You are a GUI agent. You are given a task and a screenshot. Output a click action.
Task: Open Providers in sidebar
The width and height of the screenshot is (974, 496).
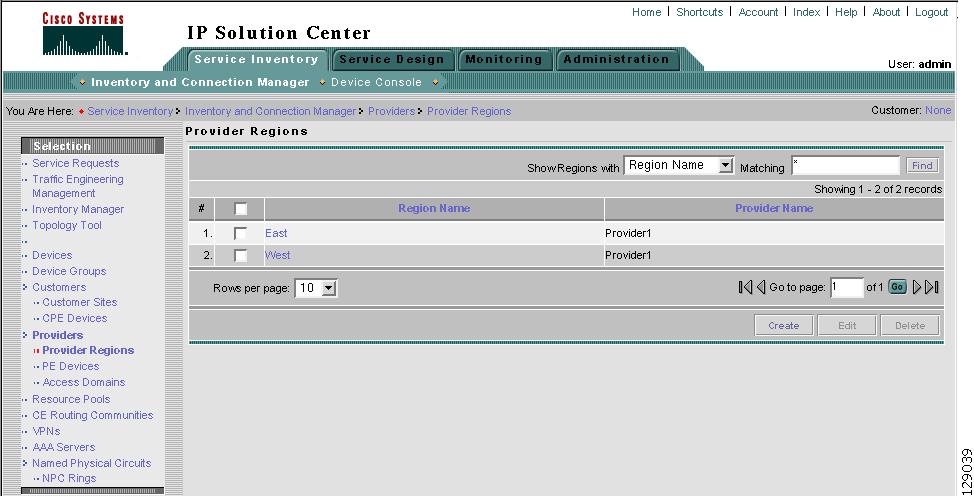coord(58,335)
